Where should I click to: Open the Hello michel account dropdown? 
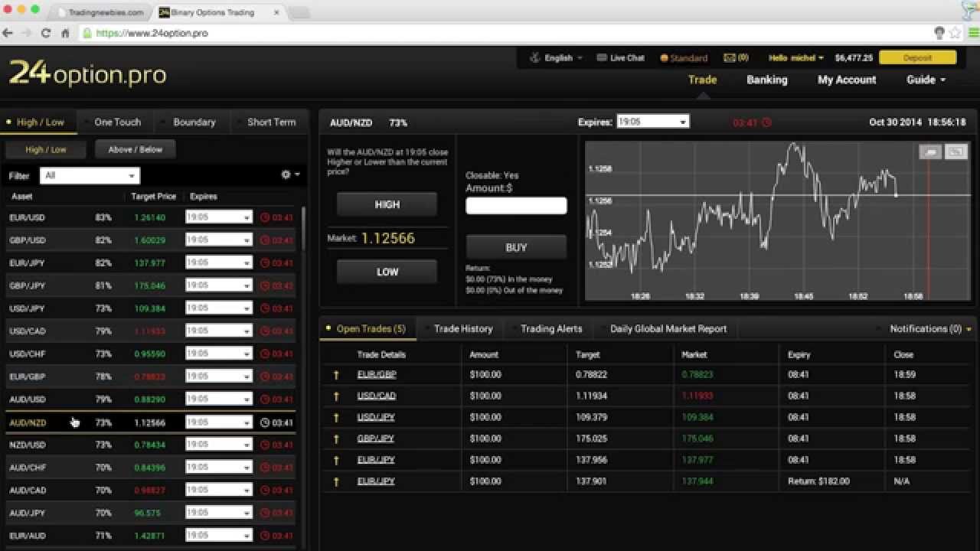[796, 58]
